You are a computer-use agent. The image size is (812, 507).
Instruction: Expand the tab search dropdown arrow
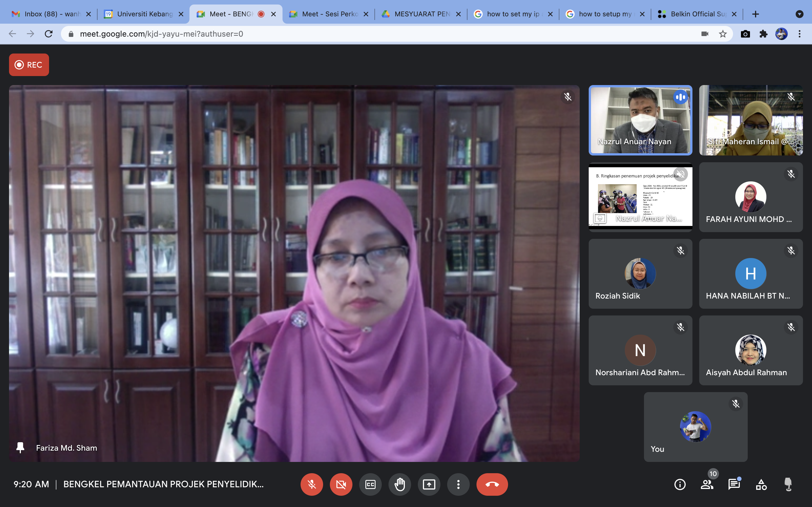pos(800,14)
